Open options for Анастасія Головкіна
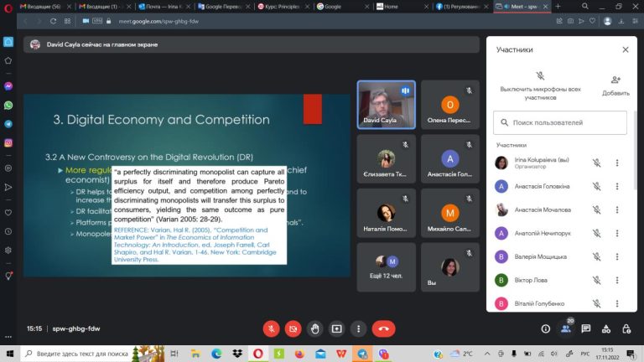 [x=617, y=186]
